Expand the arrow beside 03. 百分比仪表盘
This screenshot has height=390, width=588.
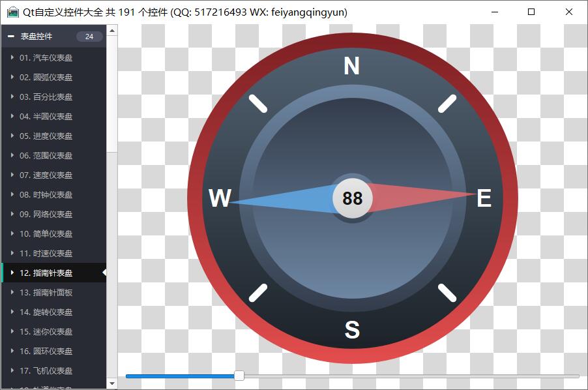12,97
